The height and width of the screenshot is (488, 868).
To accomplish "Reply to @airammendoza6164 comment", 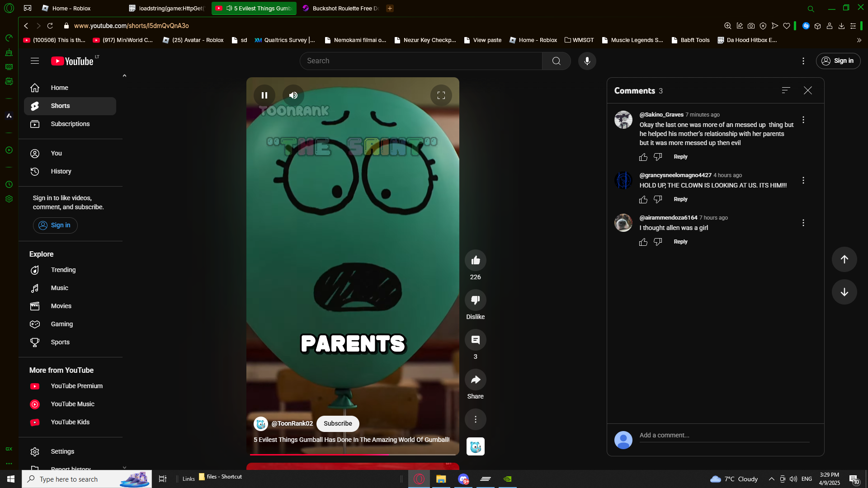I will click(680, 242).
